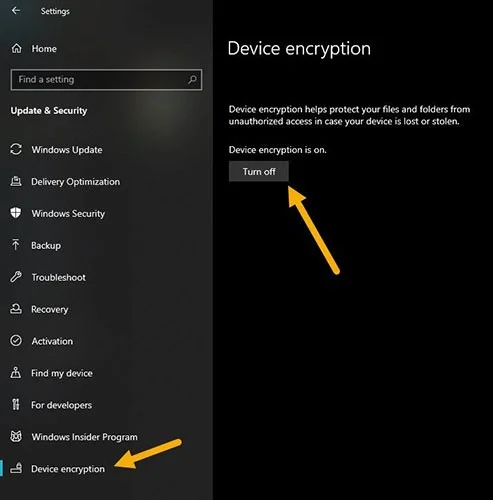Turn off device encryption
Screen dimensions: 493x500
tap(259, 172)
